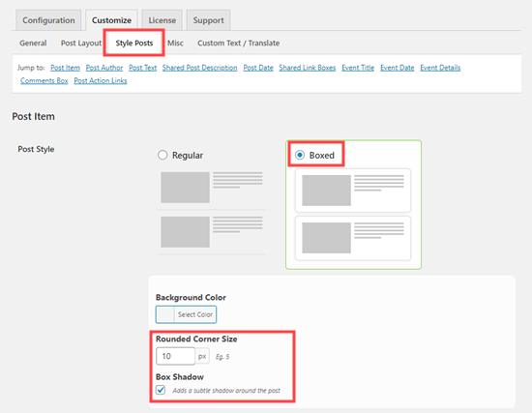This screenshot has width=532, height=413.
Task: Open the Support tab
Action: coord(208,20)
